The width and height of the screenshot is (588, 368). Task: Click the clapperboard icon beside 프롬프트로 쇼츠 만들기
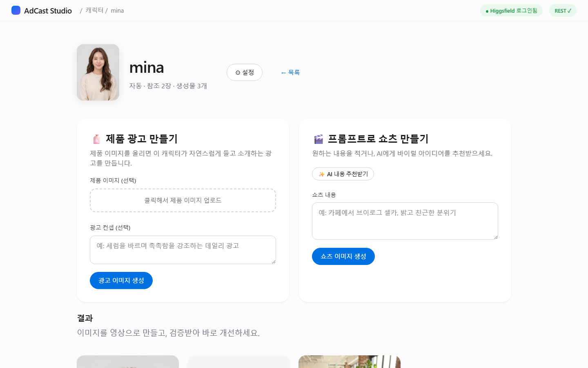318,139
